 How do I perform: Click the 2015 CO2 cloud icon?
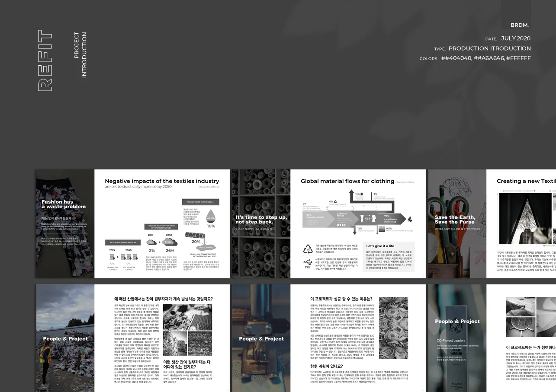tap(151, 242)
